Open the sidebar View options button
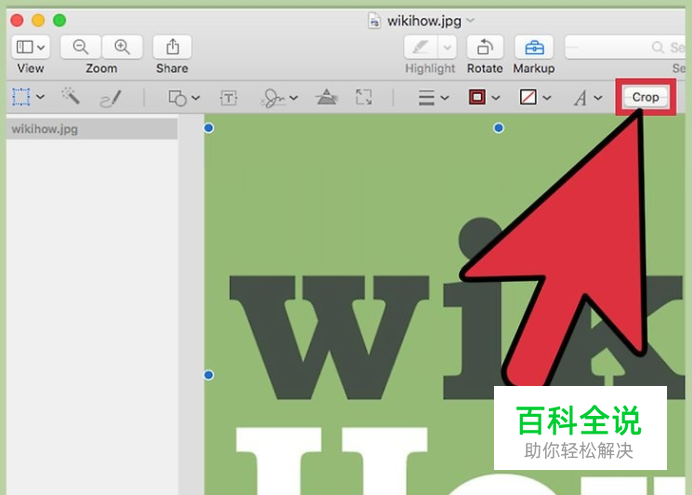692x495 pixels. point(30,47)
